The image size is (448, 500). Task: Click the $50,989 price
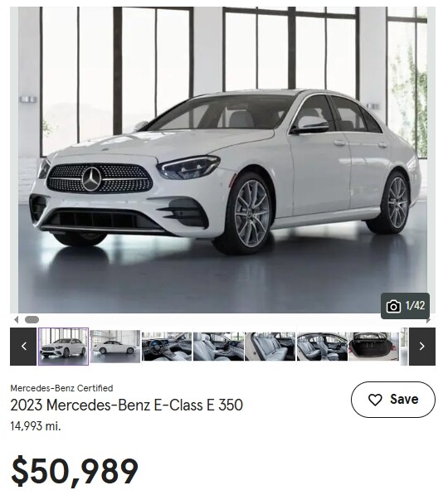pos(75,471)
